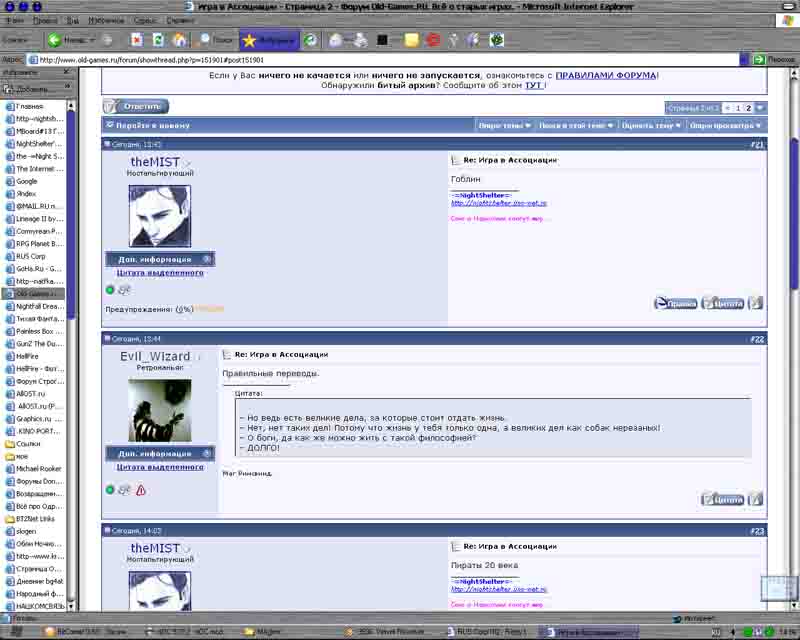Click the red round toolbar icon
800x640 pixels.
point(433,40)
